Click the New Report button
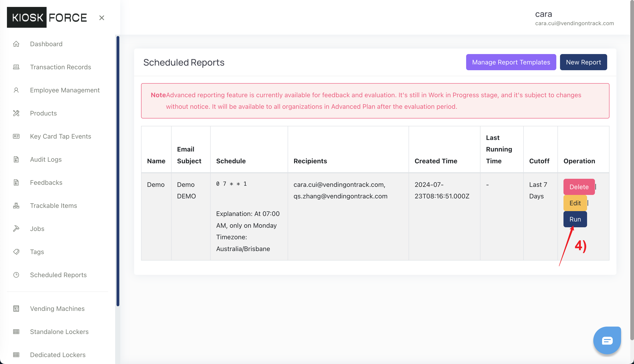 pos(583,62)
